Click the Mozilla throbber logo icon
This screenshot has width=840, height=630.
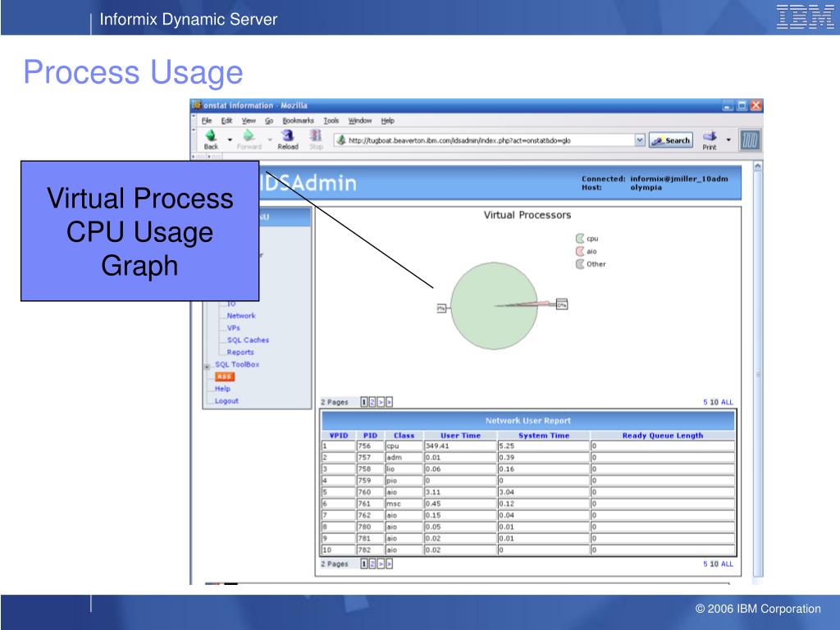[750, 140]
